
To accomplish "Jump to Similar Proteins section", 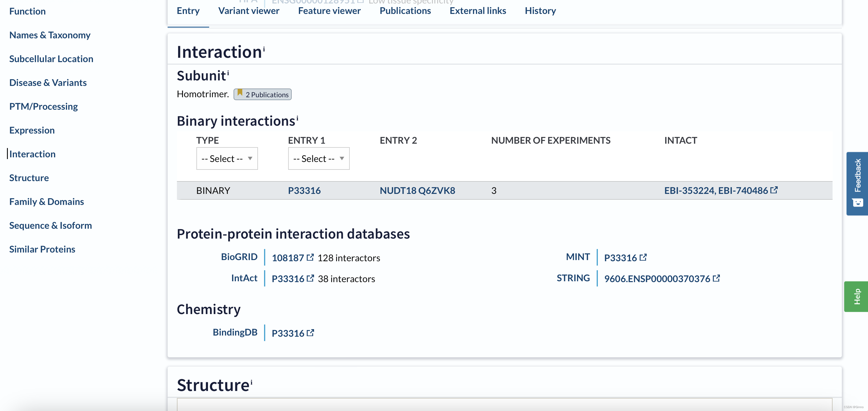I will coord(42,249).
